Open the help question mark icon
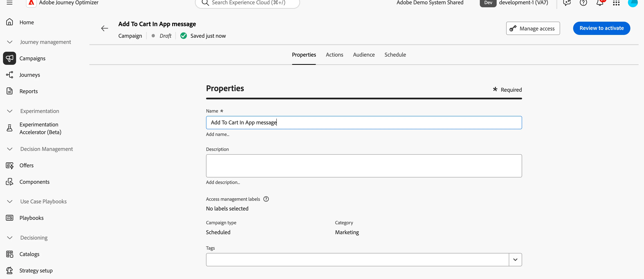 pyautogui.click(x=583, y=3)
